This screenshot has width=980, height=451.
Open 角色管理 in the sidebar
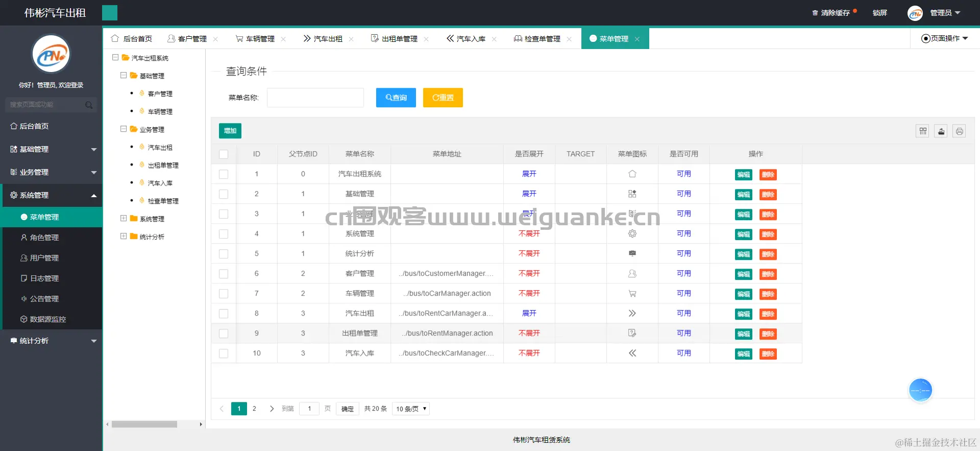(x=51, y=238)
